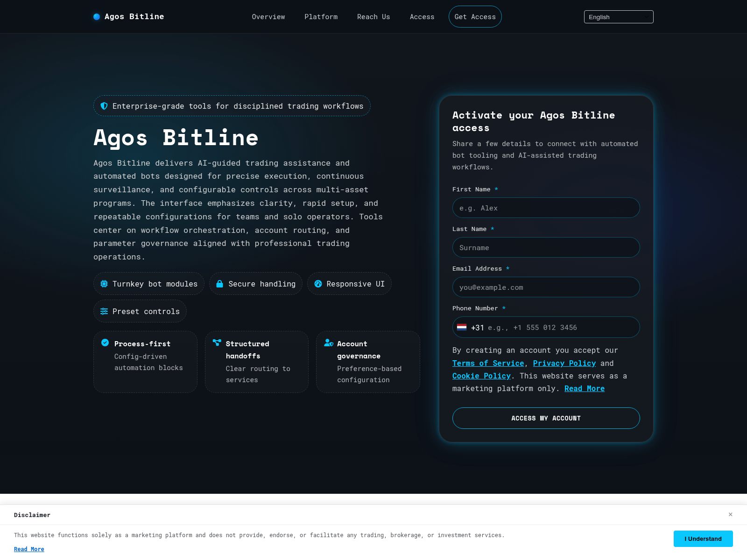Click the shield icon in the enterprise-grade badge
747x560 pixels.
(104, 106)
